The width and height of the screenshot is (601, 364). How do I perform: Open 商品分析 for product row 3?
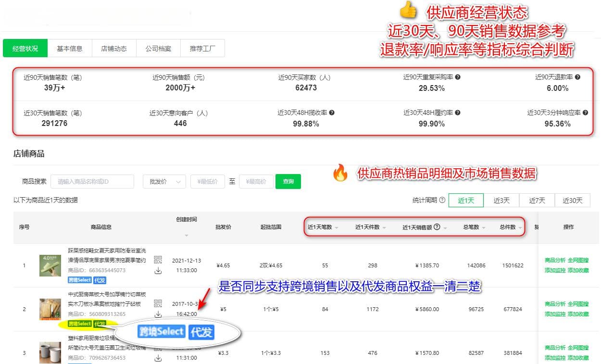pos(555,347)
